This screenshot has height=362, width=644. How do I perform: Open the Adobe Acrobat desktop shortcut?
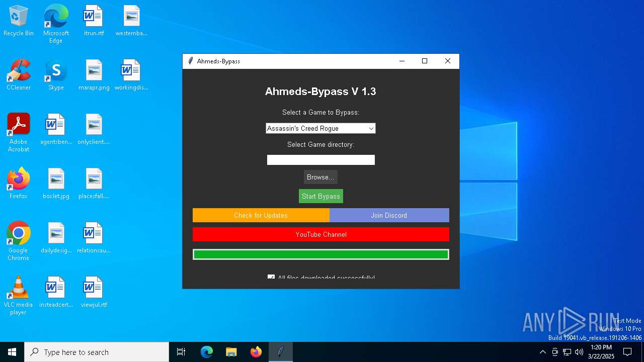click(19, 133)
